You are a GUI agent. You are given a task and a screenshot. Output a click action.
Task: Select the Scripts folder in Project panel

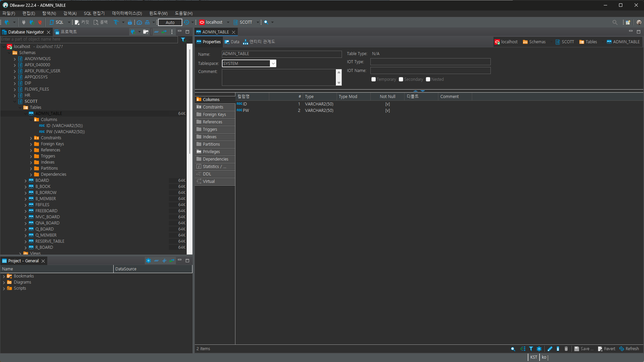point(20,288)
